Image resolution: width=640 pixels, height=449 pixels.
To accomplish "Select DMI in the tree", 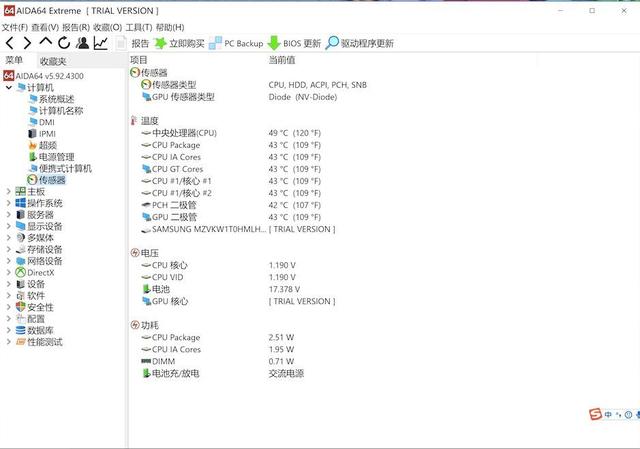I will coord(42,122).
